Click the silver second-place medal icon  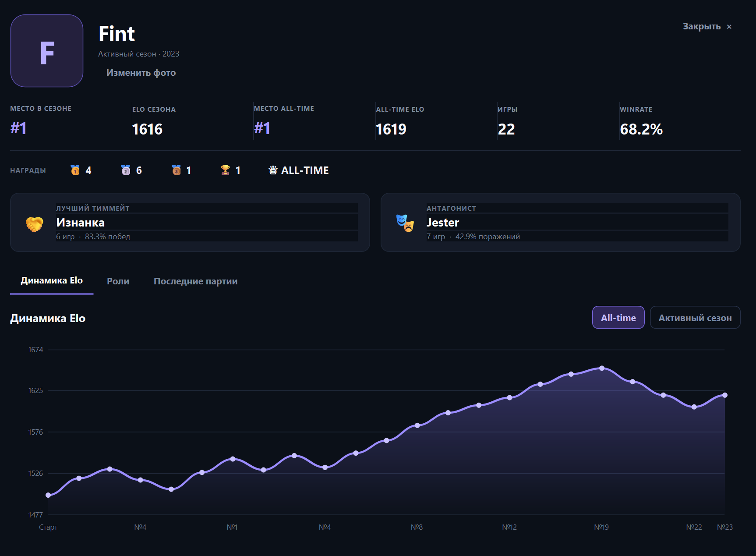(x=126, y=170)
